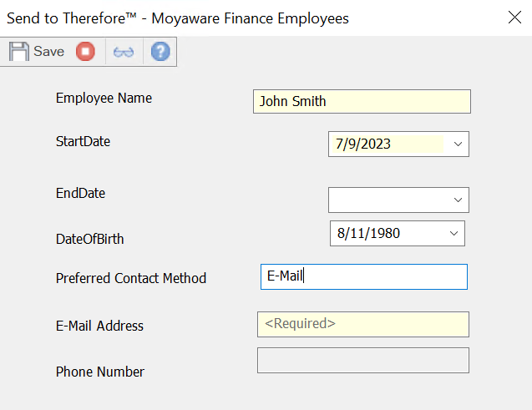Image resolution: width=532 pixels, height=410 pixels.
Task: Click the Employee Name field with John Smith
Action: (x=362, y=101)
